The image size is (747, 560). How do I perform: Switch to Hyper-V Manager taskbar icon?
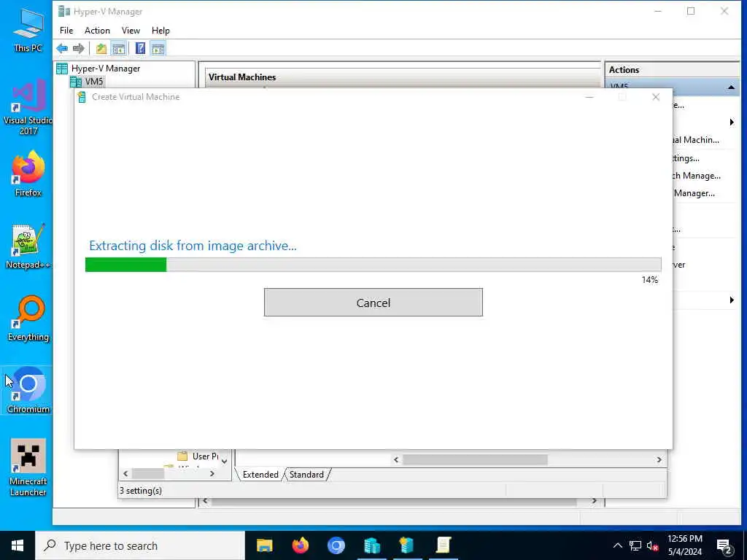371,545
